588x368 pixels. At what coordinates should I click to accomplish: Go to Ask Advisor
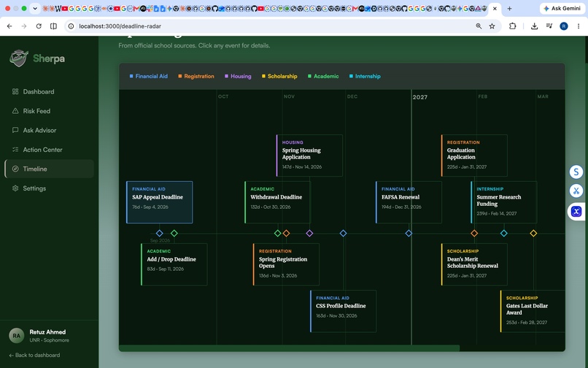point(49,130)
